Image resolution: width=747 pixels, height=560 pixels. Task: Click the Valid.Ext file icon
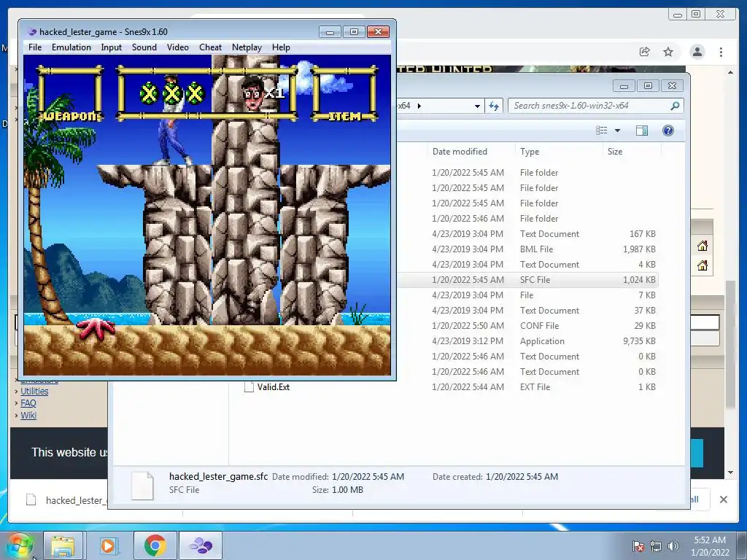click(249, 387)
